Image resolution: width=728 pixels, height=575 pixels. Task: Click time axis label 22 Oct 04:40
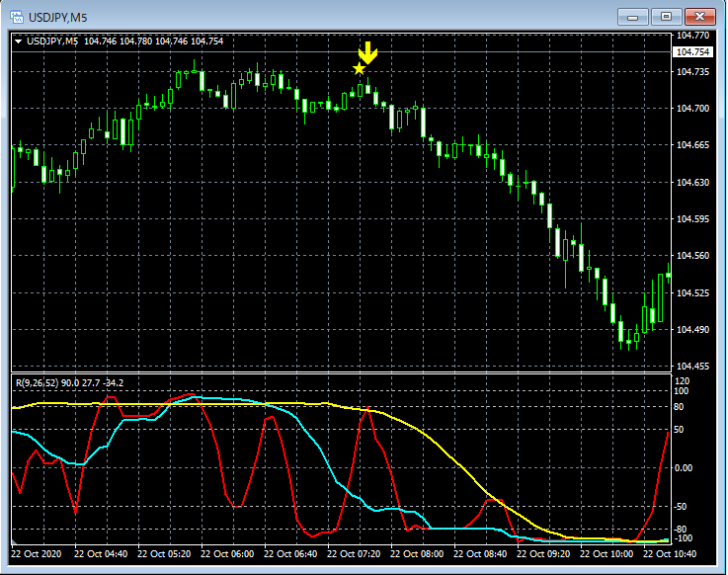pos(101,553)
